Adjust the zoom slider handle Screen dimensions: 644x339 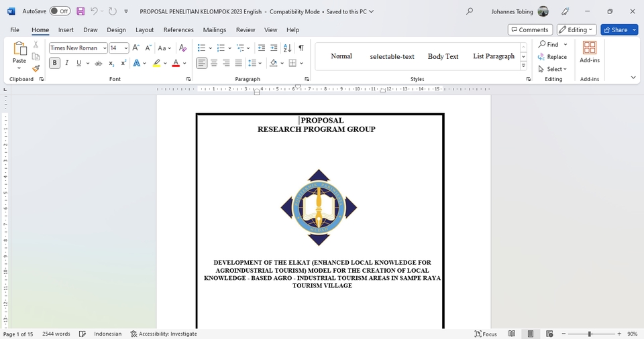point(590,334)
